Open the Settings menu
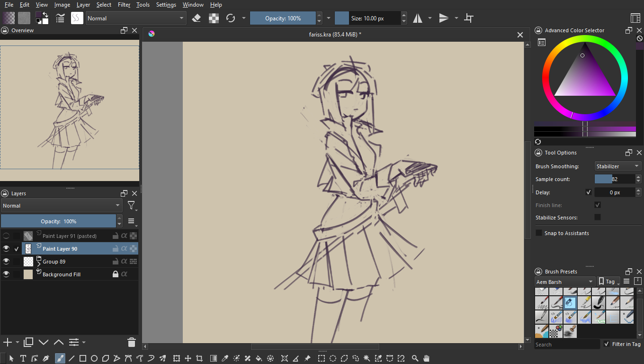The width and height of the screenshot is (644, 364). point(166,5)
